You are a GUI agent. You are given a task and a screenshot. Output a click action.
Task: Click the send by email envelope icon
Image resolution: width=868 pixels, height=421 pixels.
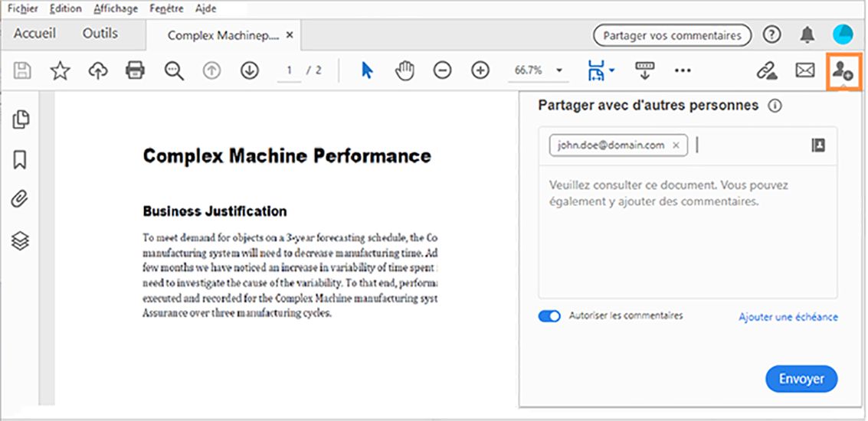(804, 70)
